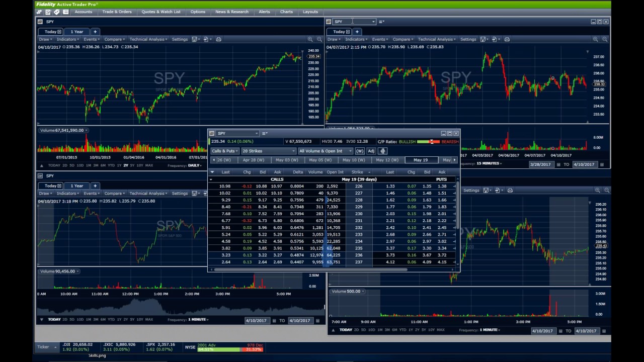
Task: Select the May 05 (W) expiration tab
Action: 320,160
